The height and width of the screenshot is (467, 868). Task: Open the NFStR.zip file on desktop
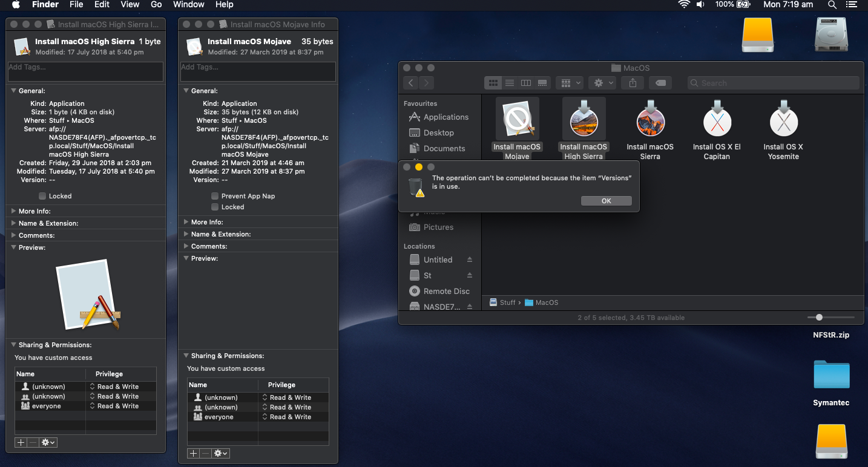(831, 335)
